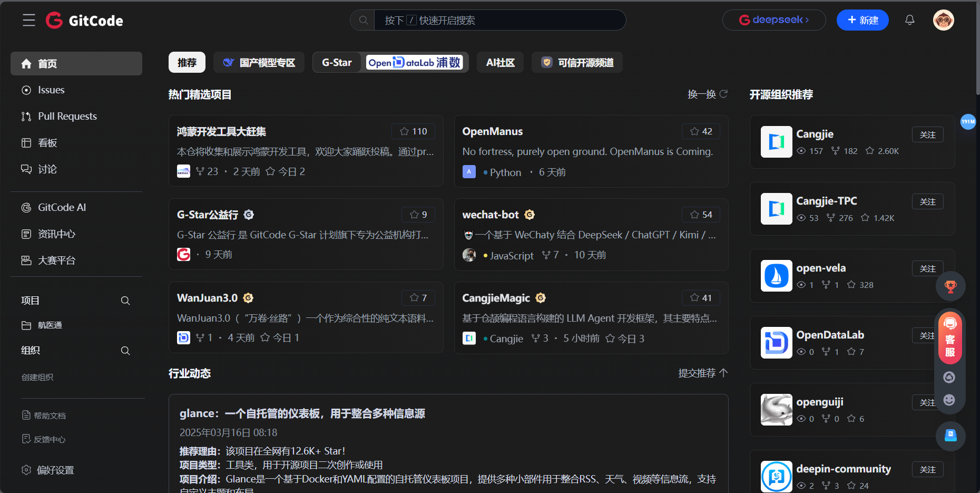The image size is (980, 493).
Task: Open the wechat-bot project title
Action: (491, 215)
